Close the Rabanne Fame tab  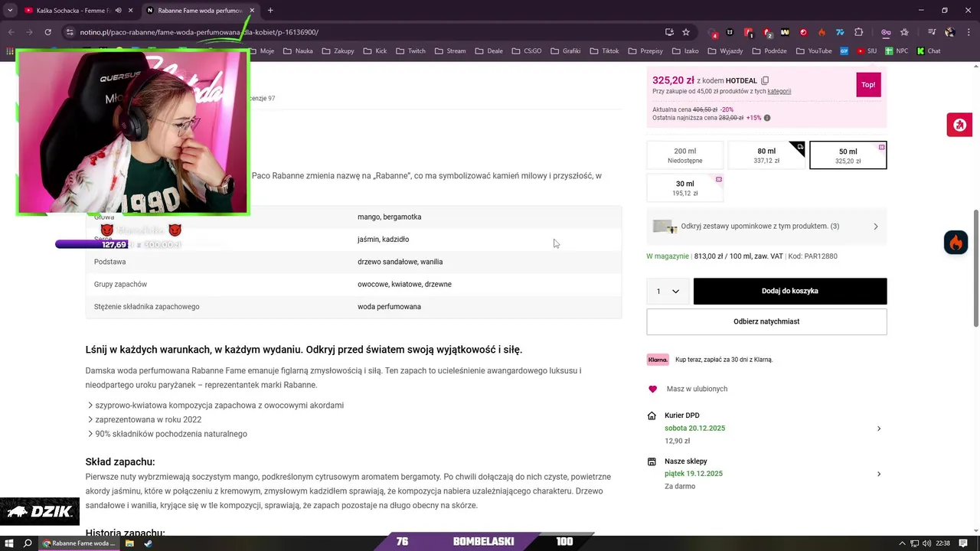point(252,11)
